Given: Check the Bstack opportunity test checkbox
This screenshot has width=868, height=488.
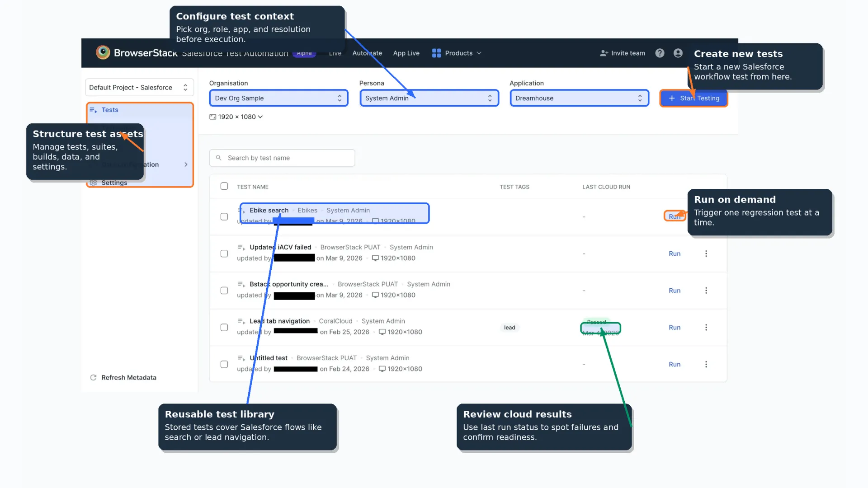Looking at the screenshot, I should 224,291.
